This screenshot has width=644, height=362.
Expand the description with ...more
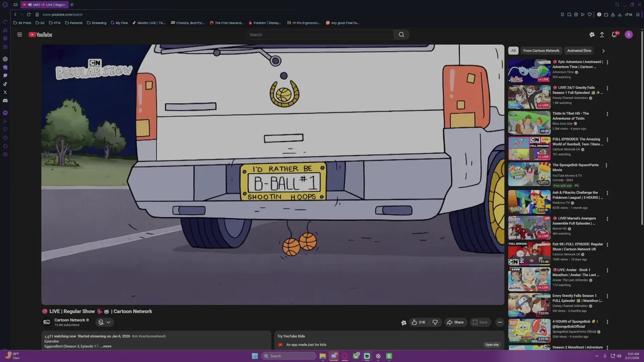point(106,346)
